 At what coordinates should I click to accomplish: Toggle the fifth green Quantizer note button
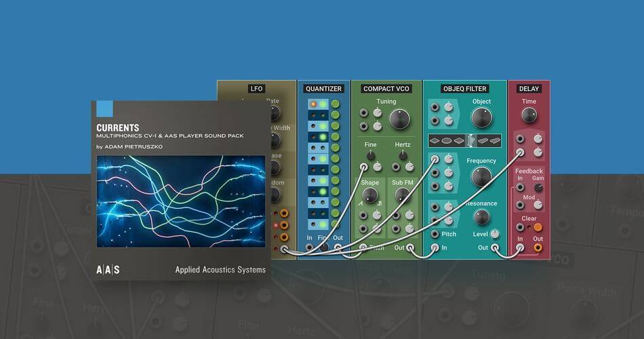pos(336,148)
